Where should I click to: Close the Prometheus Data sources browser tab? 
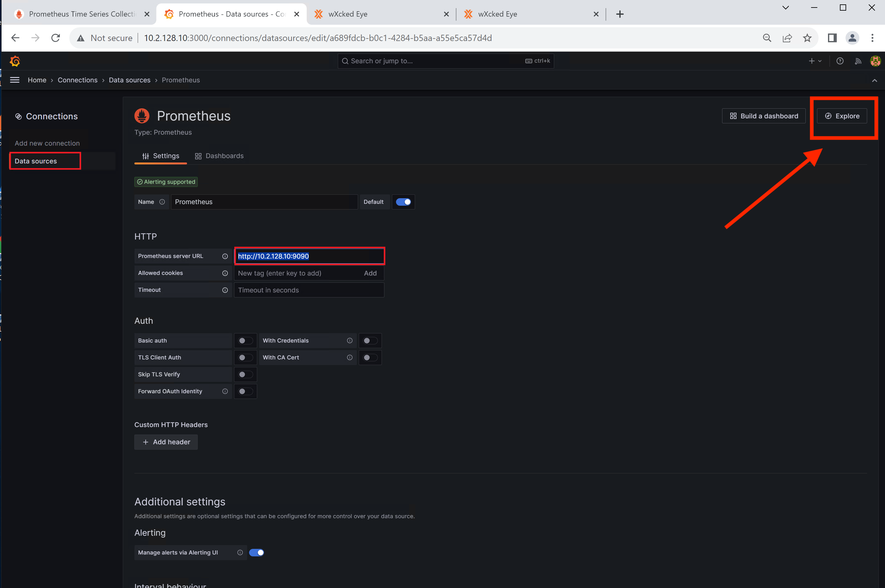click(296, 14)
